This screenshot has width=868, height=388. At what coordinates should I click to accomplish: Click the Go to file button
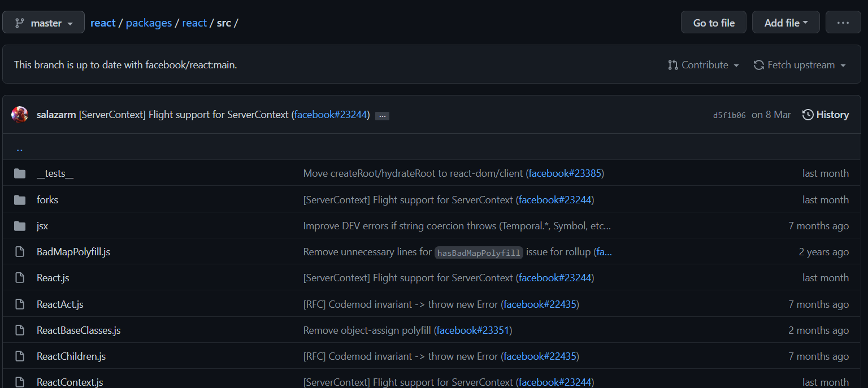coord(714,23)
